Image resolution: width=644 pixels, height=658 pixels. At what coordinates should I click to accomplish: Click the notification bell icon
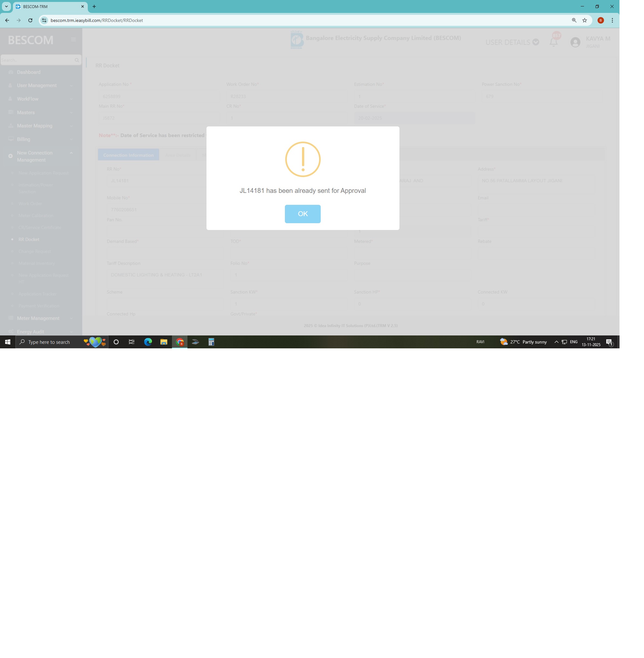(553, 42)
